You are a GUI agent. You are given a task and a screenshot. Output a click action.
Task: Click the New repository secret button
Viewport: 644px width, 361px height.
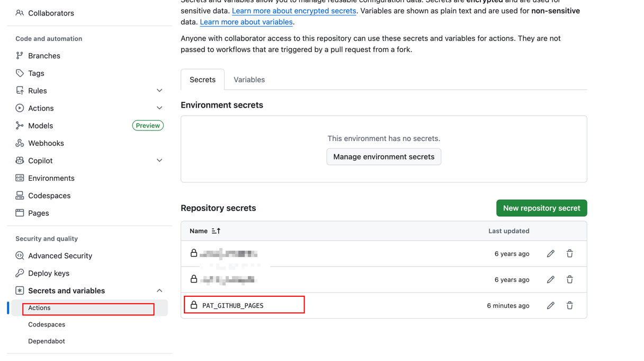(541, 208)
